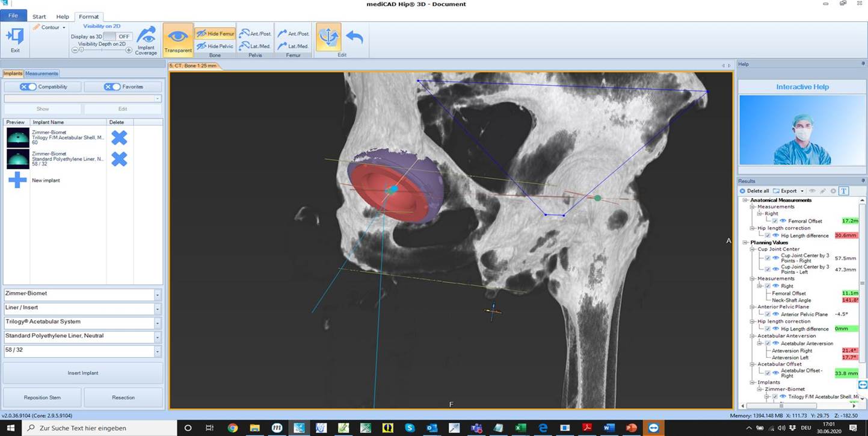Switch Display as 3D toggle on

[x=117, y=37]
